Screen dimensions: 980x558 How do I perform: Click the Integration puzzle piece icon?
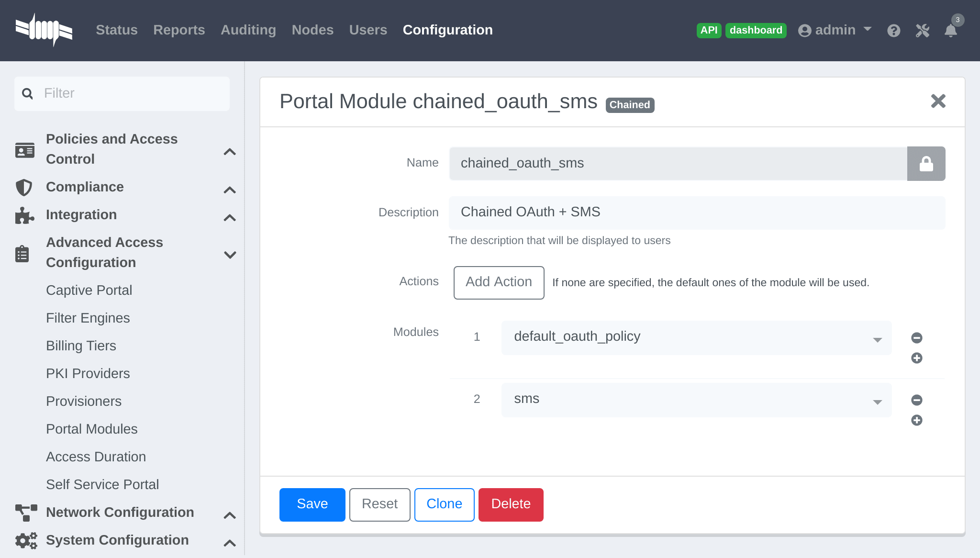[x=24, y=215]
